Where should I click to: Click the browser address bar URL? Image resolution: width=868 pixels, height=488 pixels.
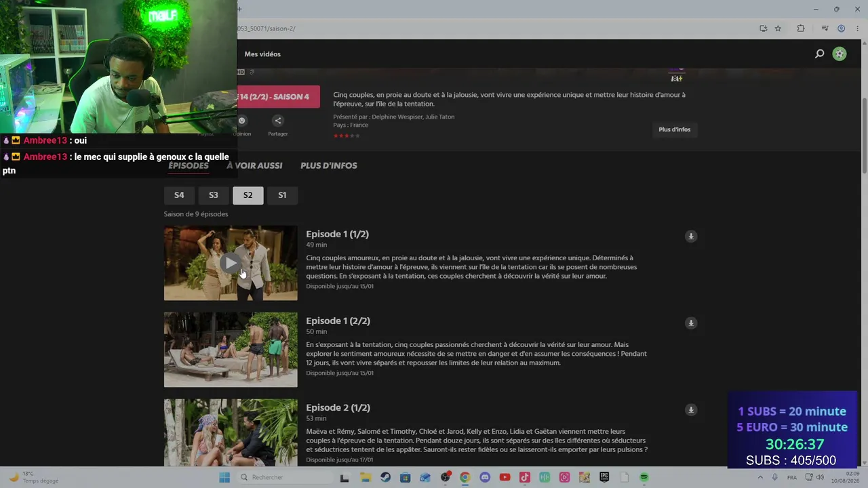(x=267, y=28)
